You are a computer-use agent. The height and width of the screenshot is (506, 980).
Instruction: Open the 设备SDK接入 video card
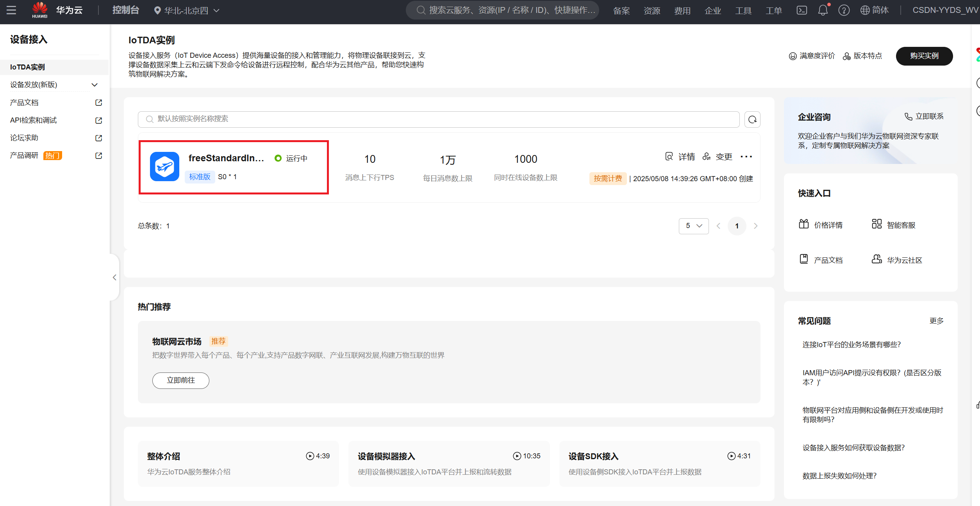(x=659, y=463)
